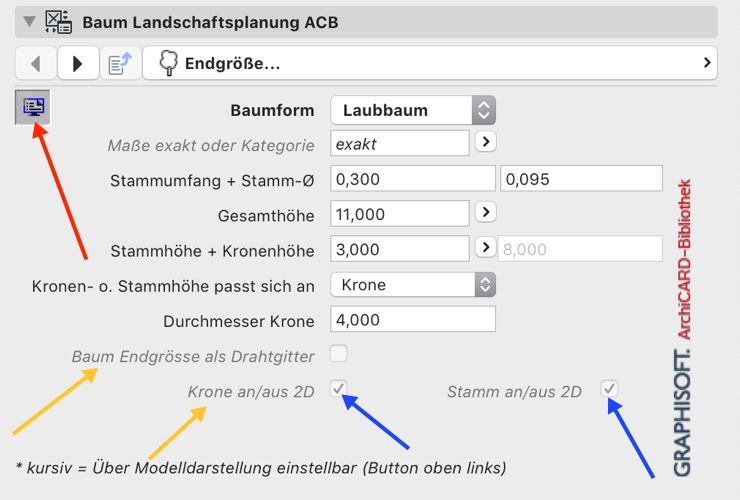
Task: Click arrow button beside Gesamthöhe field
Action: point(484,213)
